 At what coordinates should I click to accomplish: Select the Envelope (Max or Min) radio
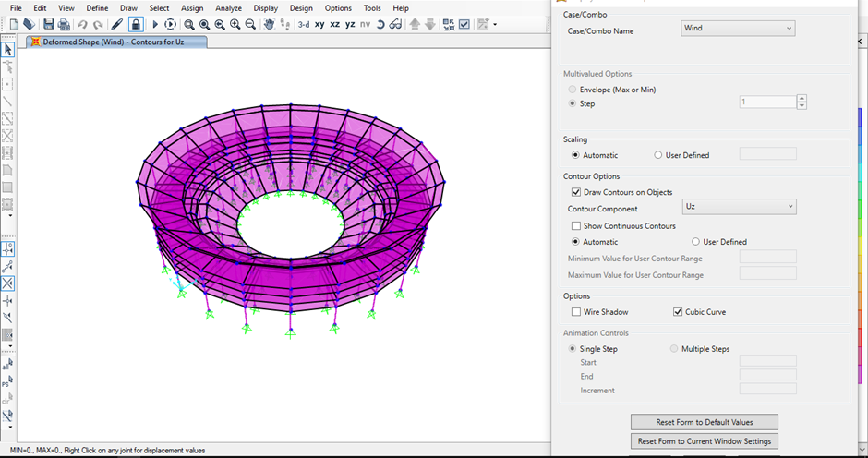tap(573, 90)
